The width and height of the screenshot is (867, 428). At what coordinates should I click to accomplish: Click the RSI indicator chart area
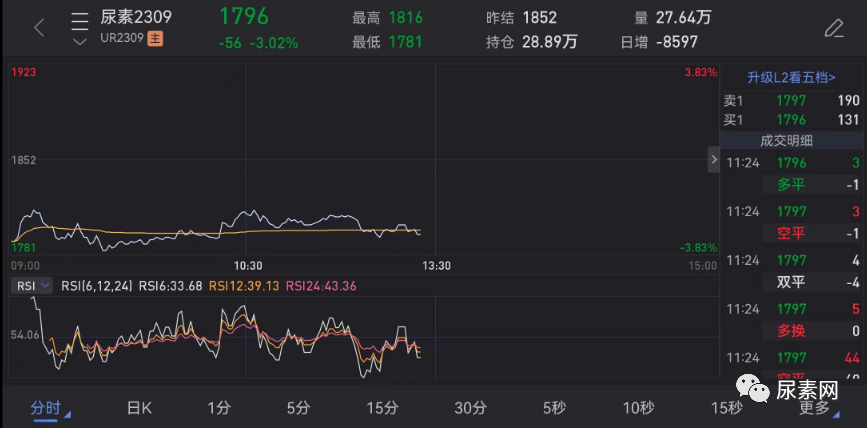click(363, 337)
